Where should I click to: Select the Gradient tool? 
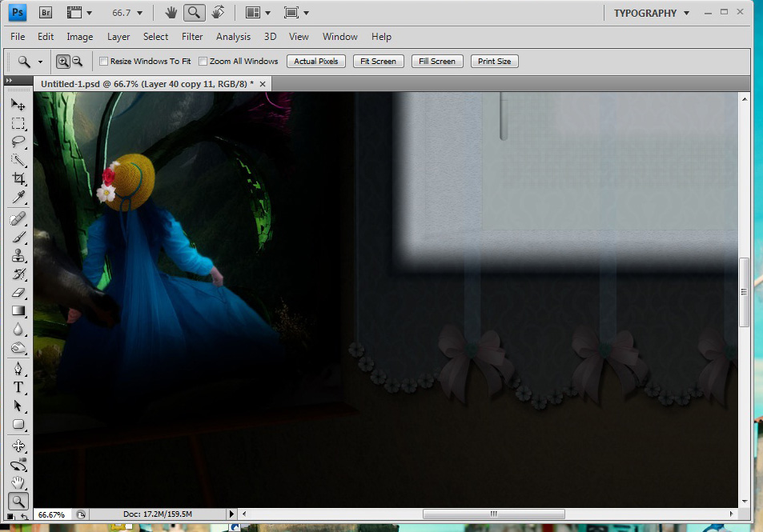18,311
